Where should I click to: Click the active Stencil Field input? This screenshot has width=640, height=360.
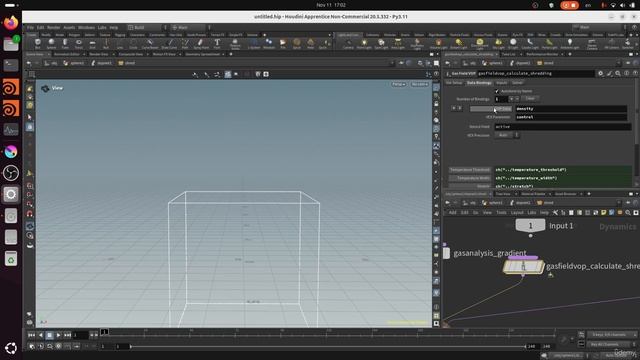click(x=563, y=127)
